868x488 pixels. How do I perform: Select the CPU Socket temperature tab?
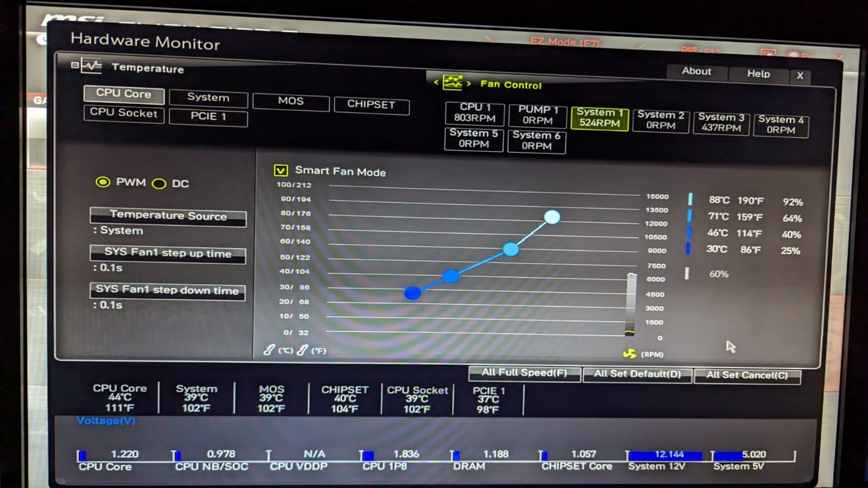124,113
